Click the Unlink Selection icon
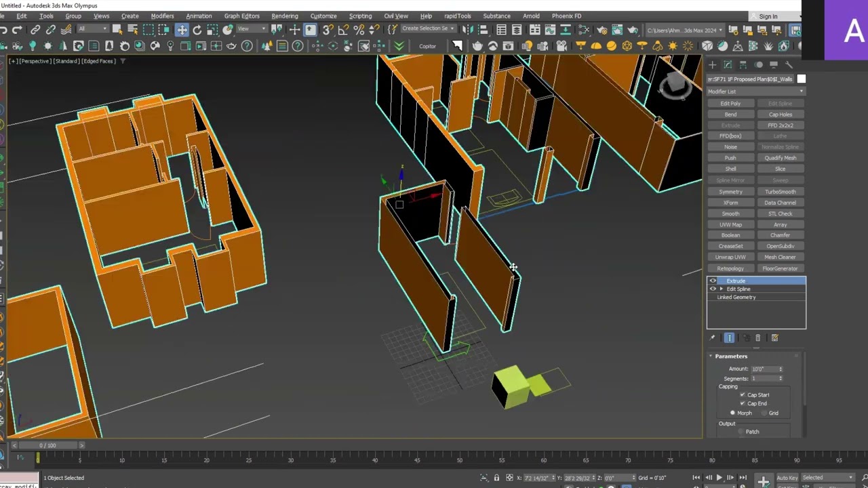The width and height of the screenshot is (868, 488). click(51, 30)
